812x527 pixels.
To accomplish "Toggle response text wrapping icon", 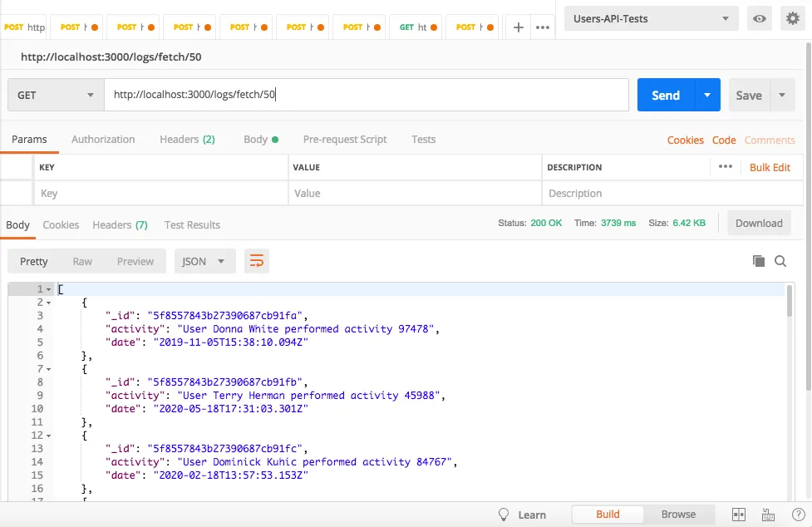I will coord(256,260).
